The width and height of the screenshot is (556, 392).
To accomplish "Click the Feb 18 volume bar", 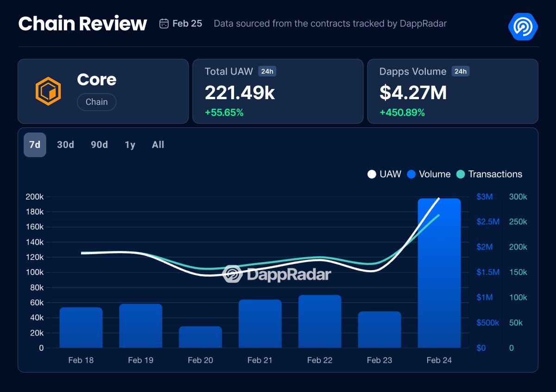I will click(x=81, y=328).
